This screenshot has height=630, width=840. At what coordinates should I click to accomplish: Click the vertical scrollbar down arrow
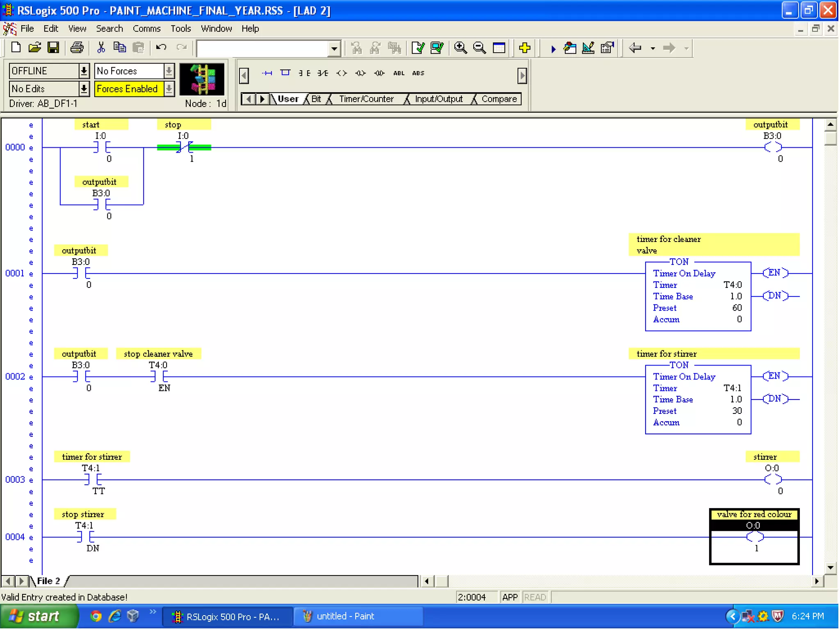click(x=830, y=568)
